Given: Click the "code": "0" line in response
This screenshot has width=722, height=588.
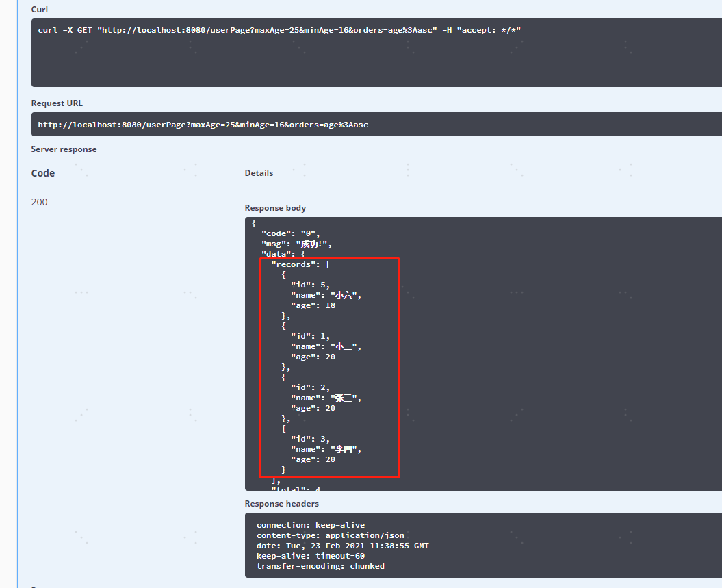Looking at the screenshot, I should 290,233.
